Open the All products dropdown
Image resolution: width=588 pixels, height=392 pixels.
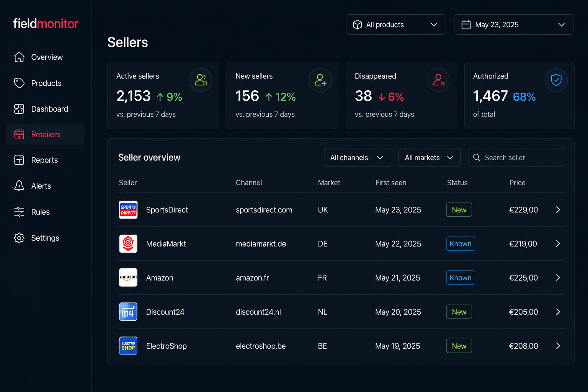pyautogui.click(x=396, y=24)
